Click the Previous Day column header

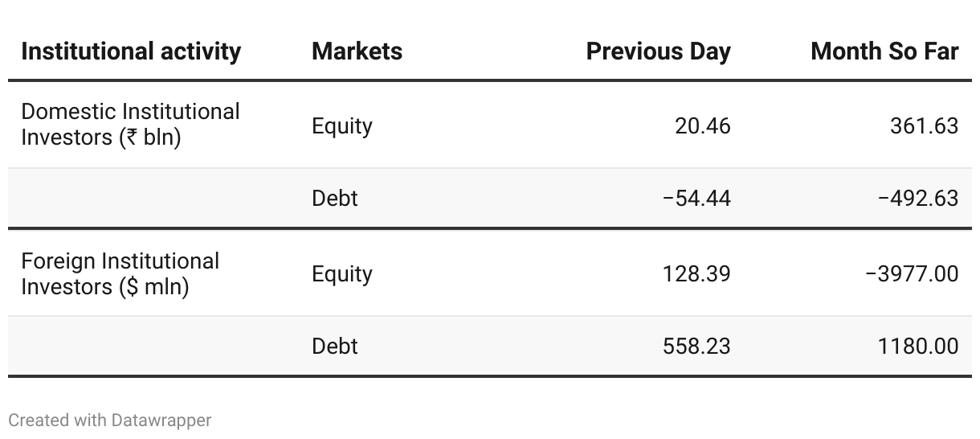[x=658, y=51]
